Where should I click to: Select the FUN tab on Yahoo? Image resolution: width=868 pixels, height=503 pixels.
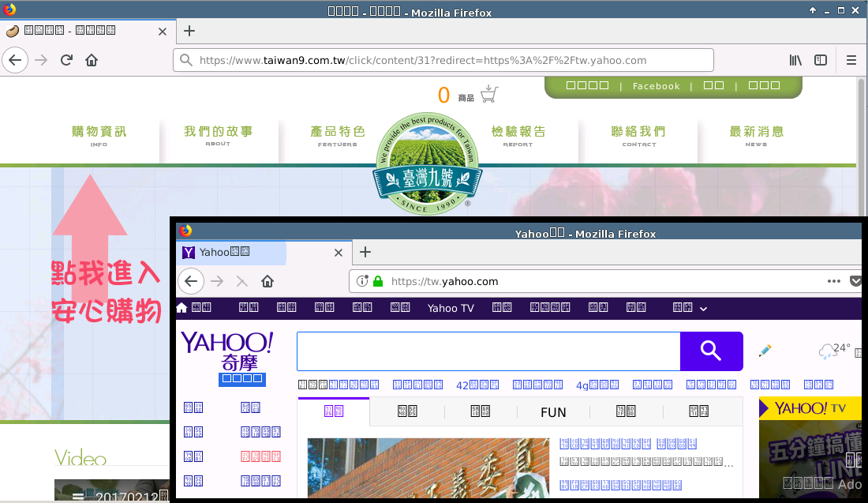tap(553, 412)
